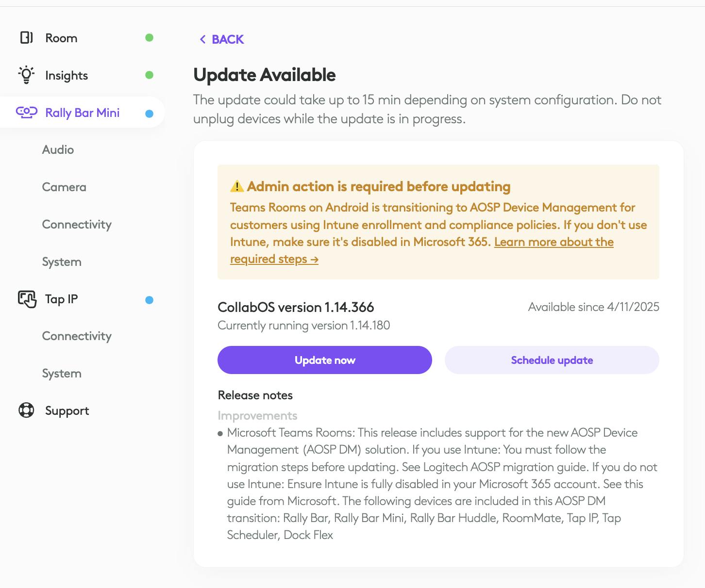Image resolution: width=705 pixels, height=588 pixels.
Task: Open System under Rally Bar Mini
Action: (x=62, y=262)
